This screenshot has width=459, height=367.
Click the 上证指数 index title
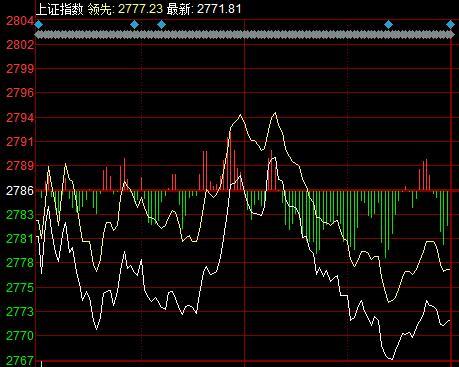pyautogui.click(x=59, y=9)
